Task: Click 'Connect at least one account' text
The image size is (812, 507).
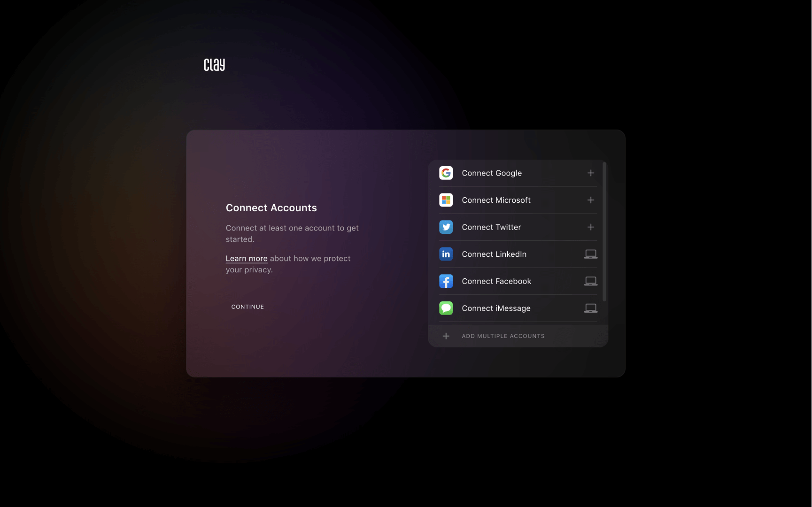Action: (292, 234)
